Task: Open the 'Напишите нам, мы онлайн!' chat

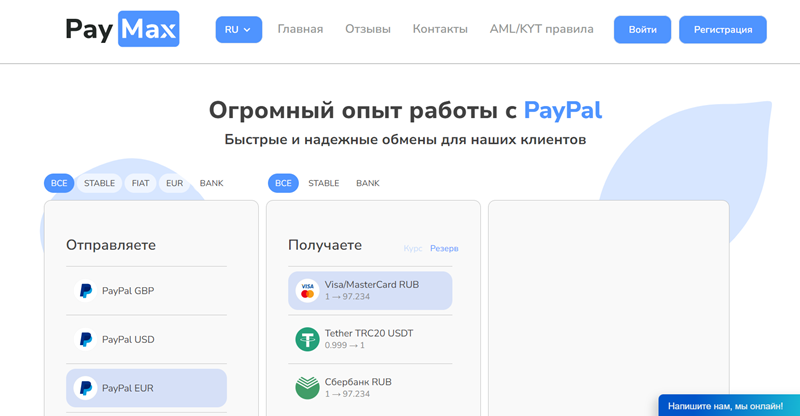Action: (x=729, y=406)
